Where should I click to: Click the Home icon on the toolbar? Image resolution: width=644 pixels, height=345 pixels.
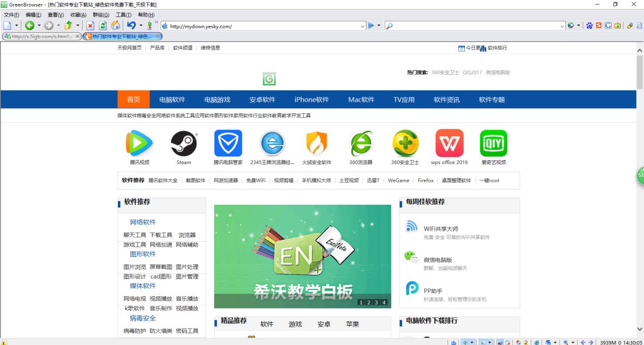click(x=116, y=24)
